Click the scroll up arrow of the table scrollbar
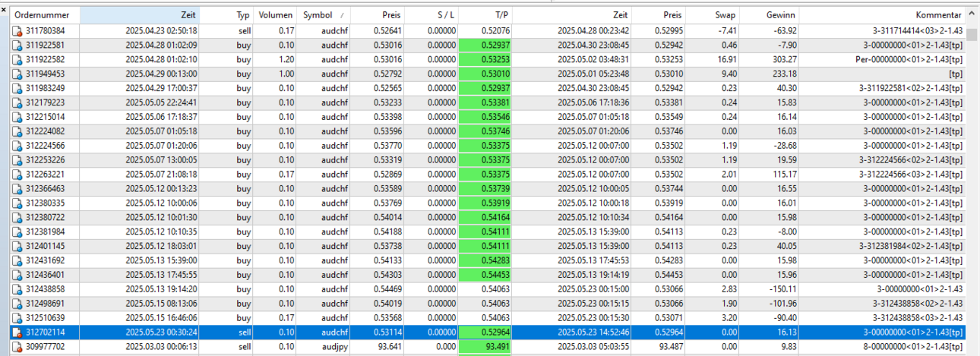This screenshot has width=980, height=356. click(x=972, y=15)
